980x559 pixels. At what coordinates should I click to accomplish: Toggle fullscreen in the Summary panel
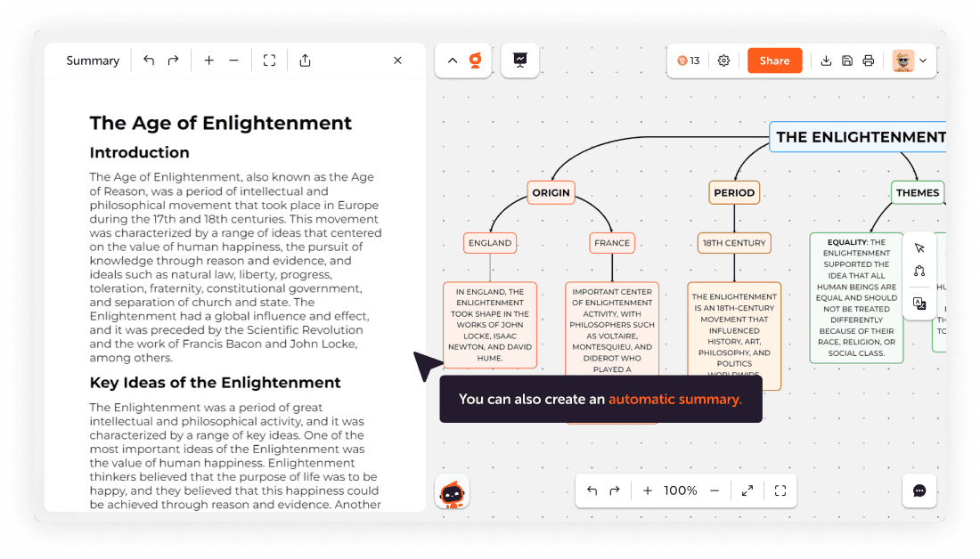tap(269, 60)
